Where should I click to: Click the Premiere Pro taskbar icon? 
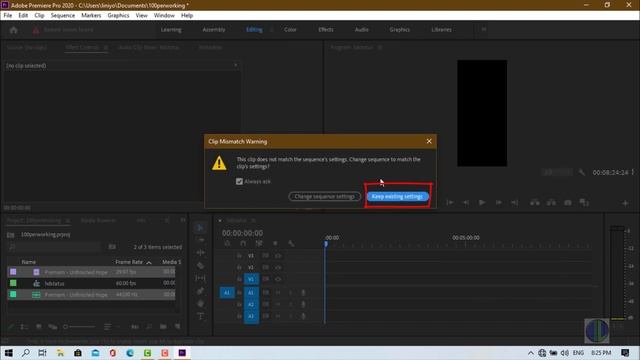coord(182,353)
